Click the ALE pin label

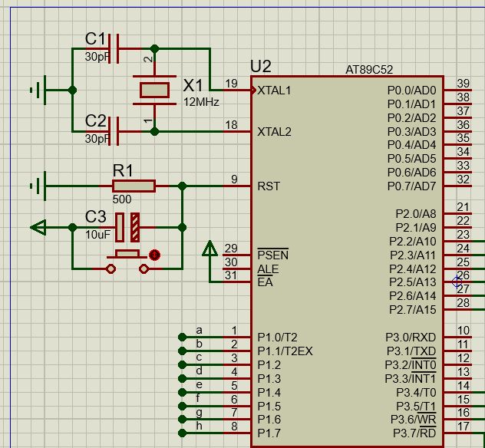coord(268,269)
